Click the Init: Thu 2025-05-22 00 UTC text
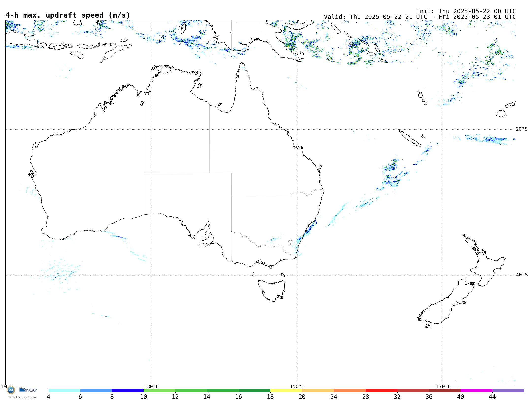532x400 pixels. point(466,11)
